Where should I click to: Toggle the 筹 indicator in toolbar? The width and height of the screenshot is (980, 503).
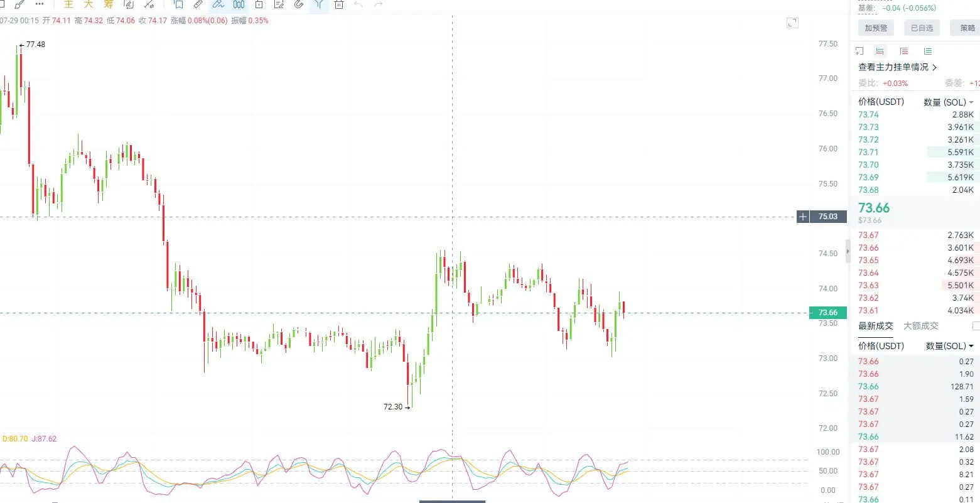click(109, 4)
